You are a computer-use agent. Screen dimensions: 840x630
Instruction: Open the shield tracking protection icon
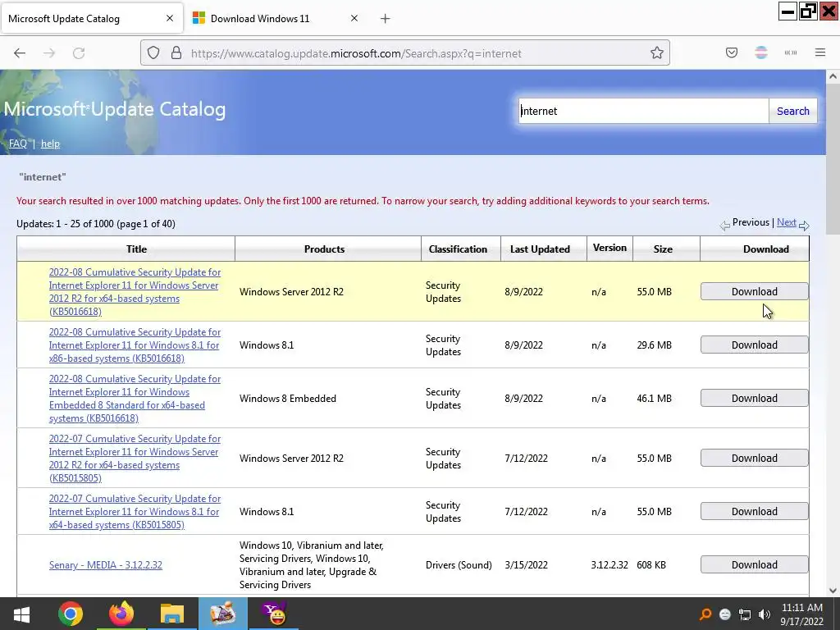click(x=153, y=53)
